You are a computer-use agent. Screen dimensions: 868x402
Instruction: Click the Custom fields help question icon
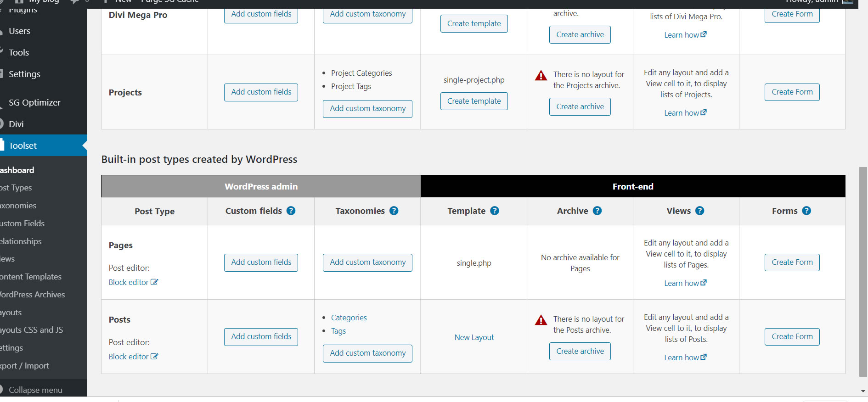(x=291, y=211)
